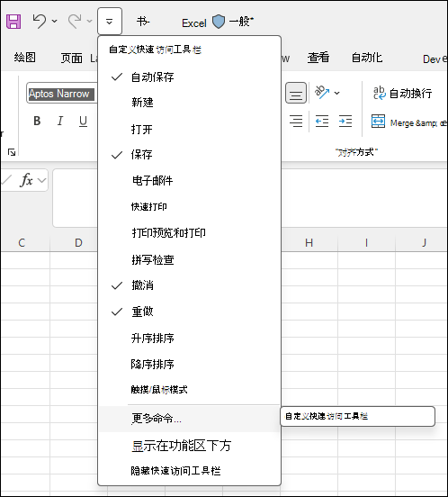Open the 查看 ribbon tab
The width and height of the screenshot is (448, 497).
tap(318, 58)
